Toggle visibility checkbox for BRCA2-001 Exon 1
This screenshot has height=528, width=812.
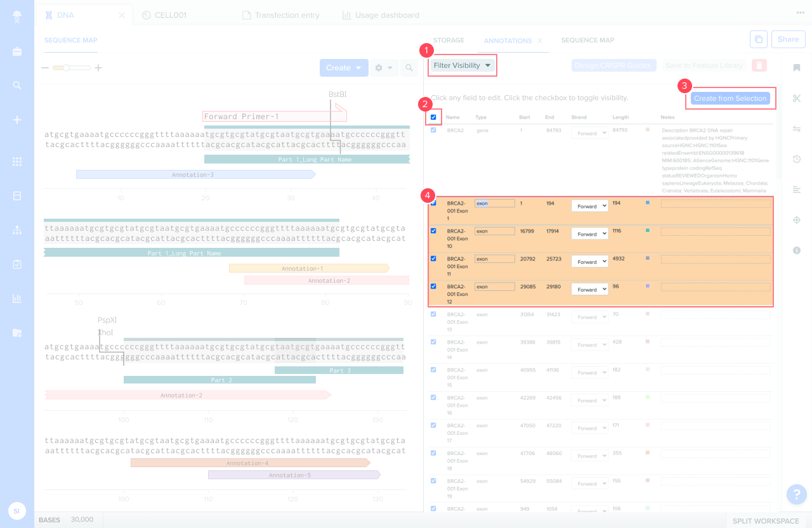point(433,203)
